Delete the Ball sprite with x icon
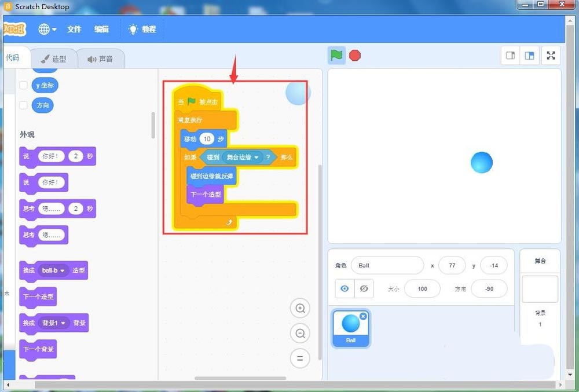This screenshot has height=392, width=579. click(x=363, y=316)
